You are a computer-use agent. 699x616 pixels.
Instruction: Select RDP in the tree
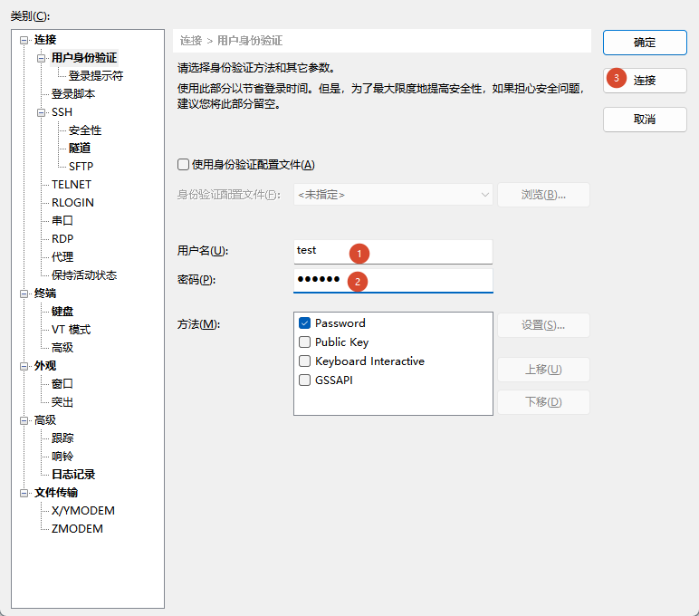62,239
